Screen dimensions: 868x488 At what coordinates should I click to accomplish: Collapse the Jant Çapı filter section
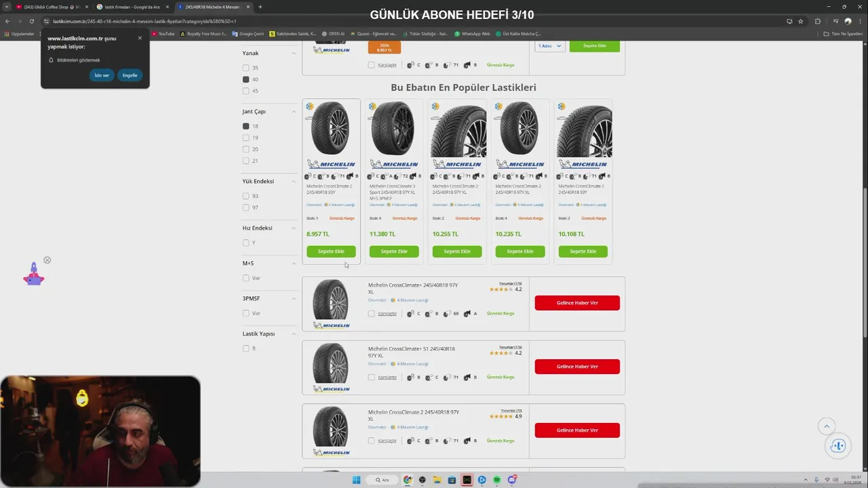click(294, 111)
